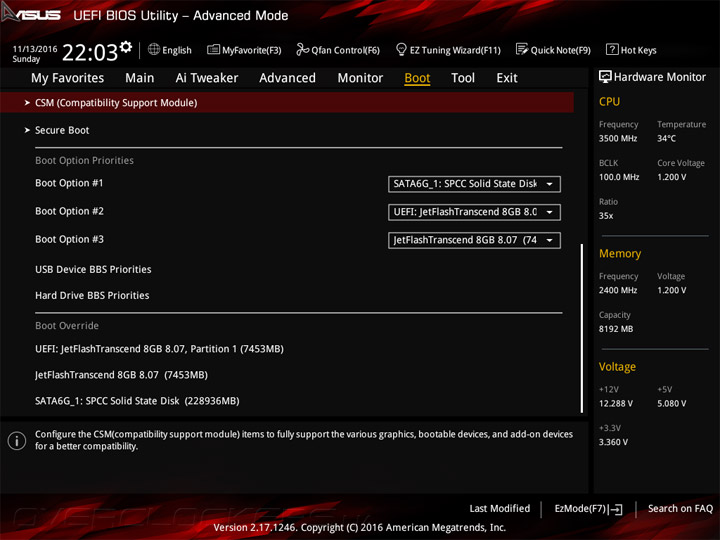Click the 22:03 clock display
Screen dimensions: 720x540
point(90,52)
